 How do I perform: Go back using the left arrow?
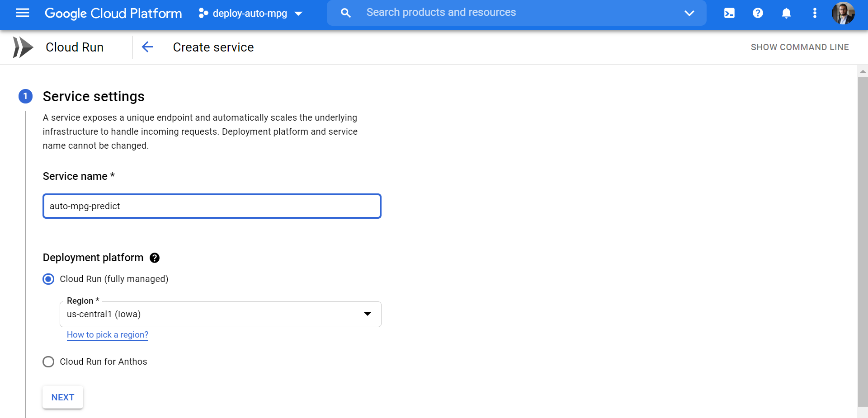pos(147,47)
